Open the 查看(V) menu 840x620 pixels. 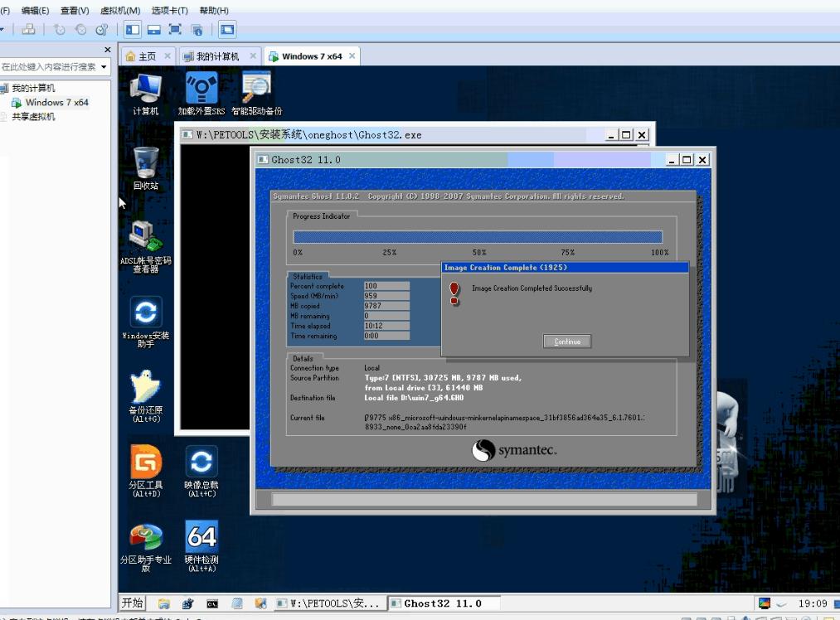click(x=75, y=10)
